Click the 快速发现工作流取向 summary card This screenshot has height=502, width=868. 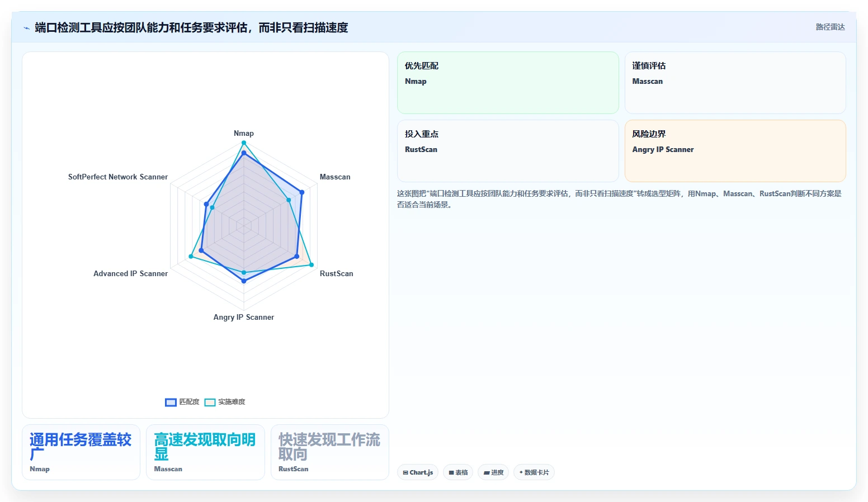point(330,452)
